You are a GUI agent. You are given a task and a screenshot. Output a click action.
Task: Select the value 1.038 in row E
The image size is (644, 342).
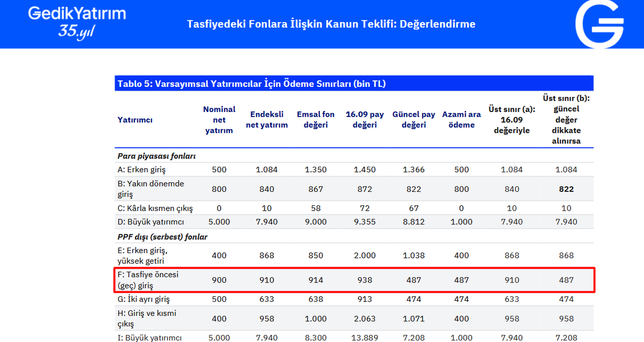414,256
